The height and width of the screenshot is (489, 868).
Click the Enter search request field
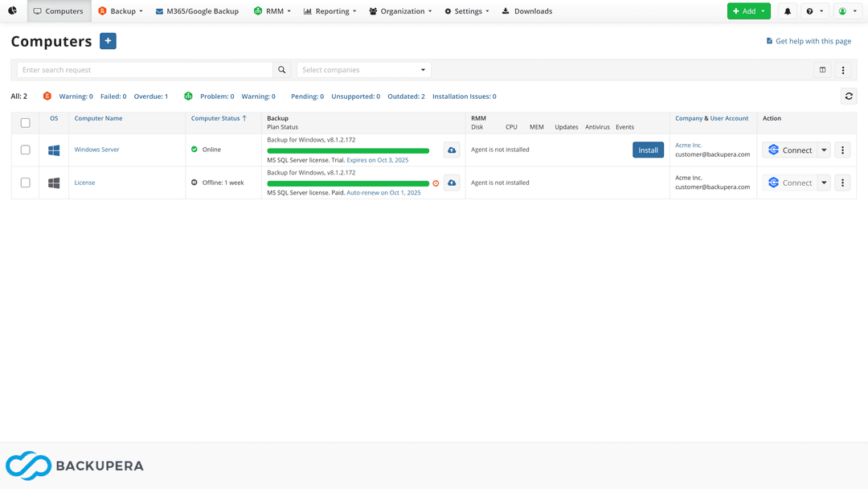click(x=145, y=70)
